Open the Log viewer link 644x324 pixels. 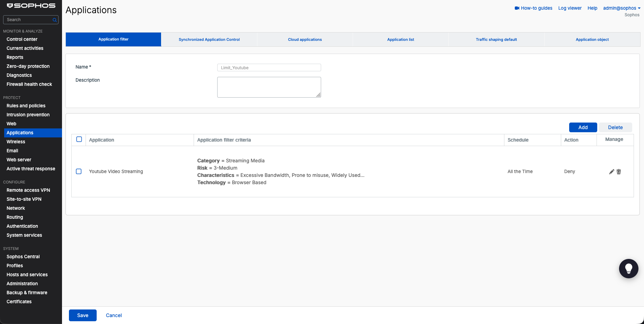(570, 8)
